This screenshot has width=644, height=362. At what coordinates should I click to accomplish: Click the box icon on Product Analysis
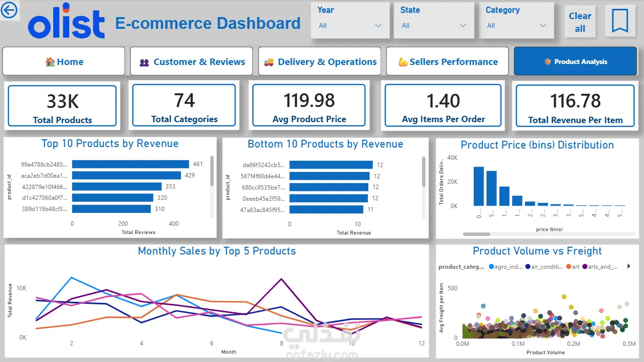click(x=548, y=62)
